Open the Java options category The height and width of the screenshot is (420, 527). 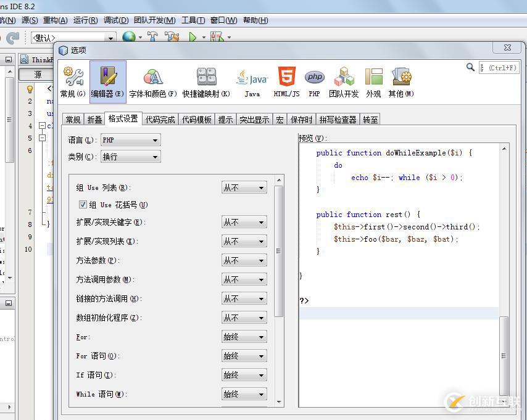[x=252, y=82]
